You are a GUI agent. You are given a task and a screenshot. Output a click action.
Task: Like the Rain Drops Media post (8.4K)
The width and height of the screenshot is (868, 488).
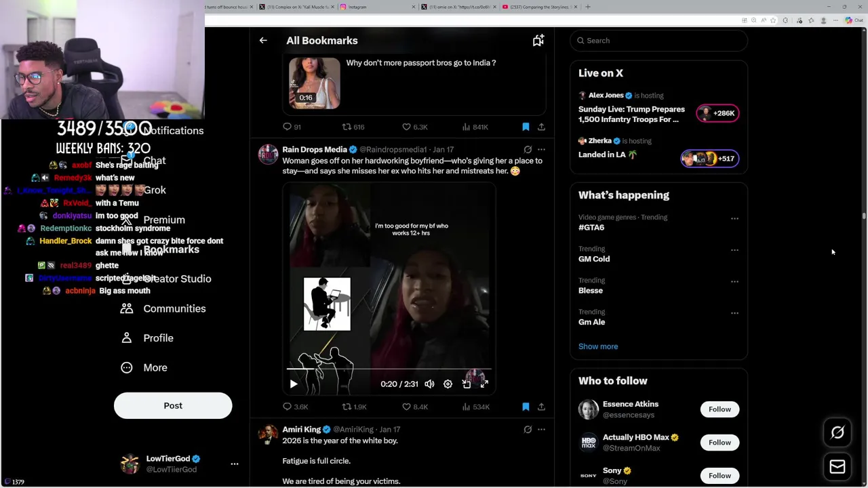pos(414,407)
